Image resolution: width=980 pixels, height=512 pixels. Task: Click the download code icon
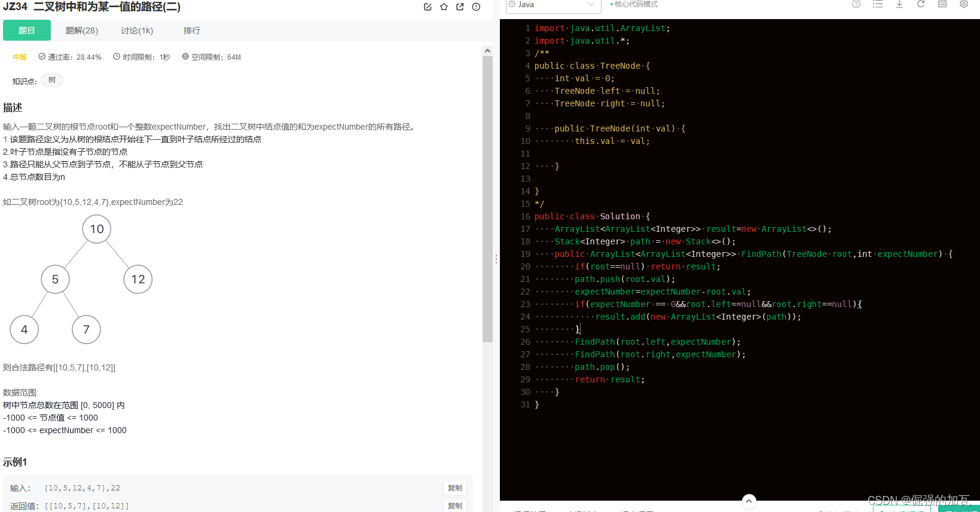tap(899, 4)
